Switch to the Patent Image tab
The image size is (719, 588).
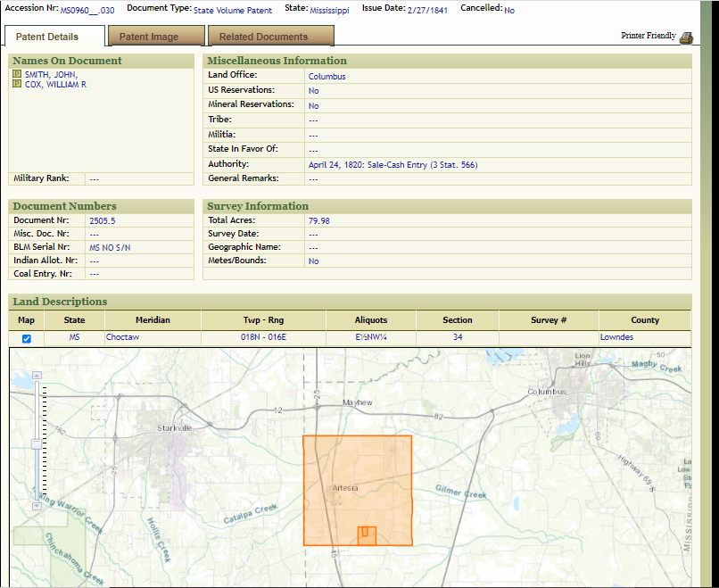[149, 37]
